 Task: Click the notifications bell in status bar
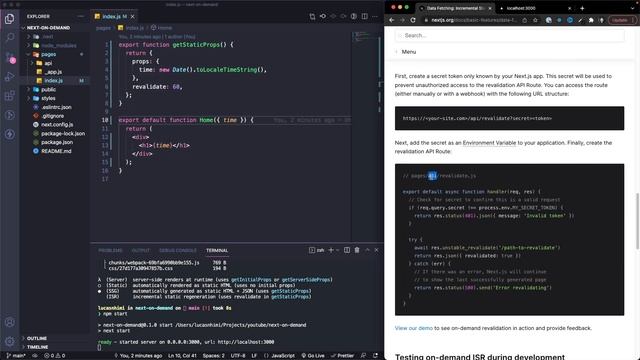click(375, 356)
